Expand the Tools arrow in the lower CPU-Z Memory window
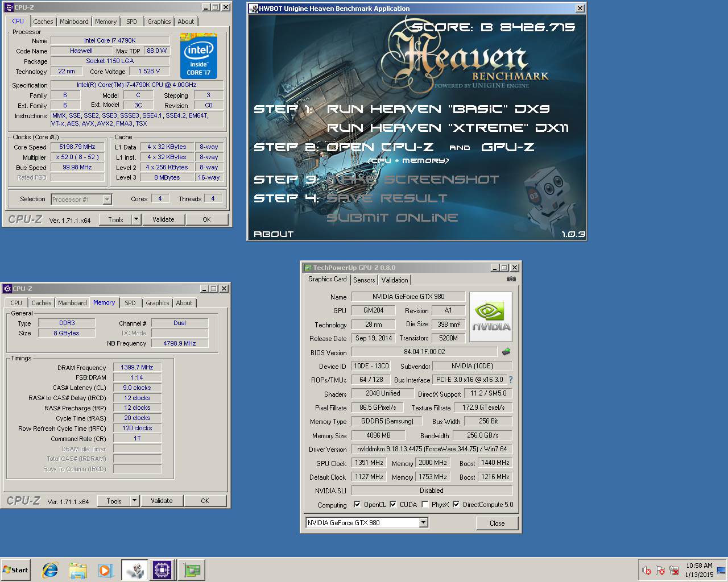728x582 pixels. [x=134, y=501]
